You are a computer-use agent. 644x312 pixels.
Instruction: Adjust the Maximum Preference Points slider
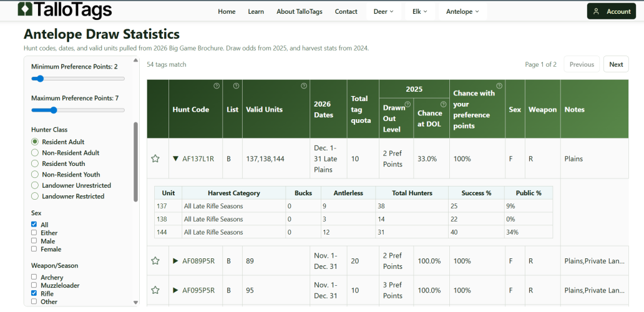(x=54, y=110)
